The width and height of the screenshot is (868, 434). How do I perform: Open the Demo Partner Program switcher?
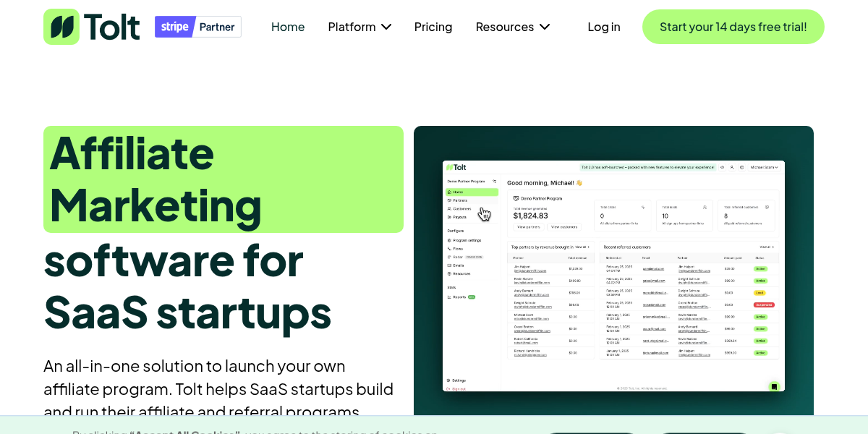(x=472, y=181)
